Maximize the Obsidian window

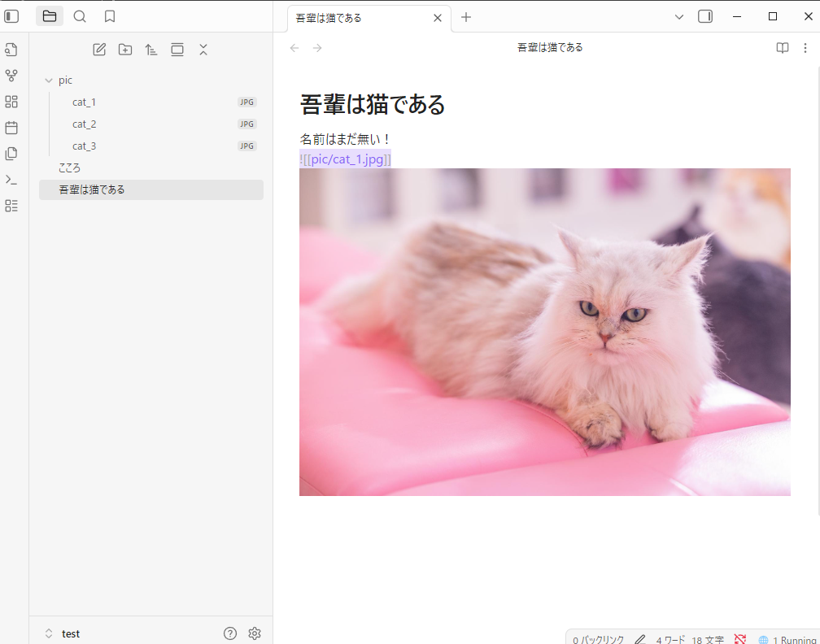click(x=773, y=17)
